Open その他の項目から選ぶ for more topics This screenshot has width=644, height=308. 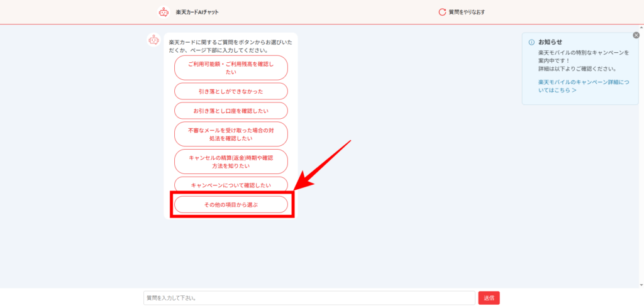(231, 205)
